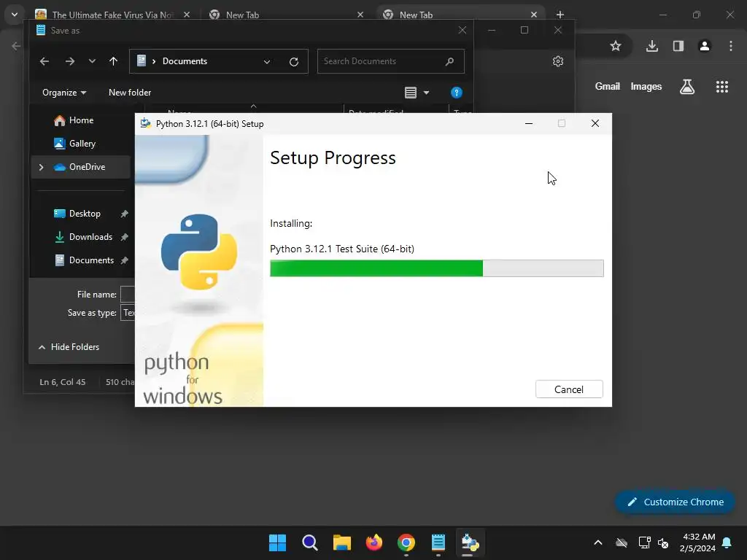Switch to the middle New Tab
The height and width of the screenshot is (560, 747).
tap(286, 15)
